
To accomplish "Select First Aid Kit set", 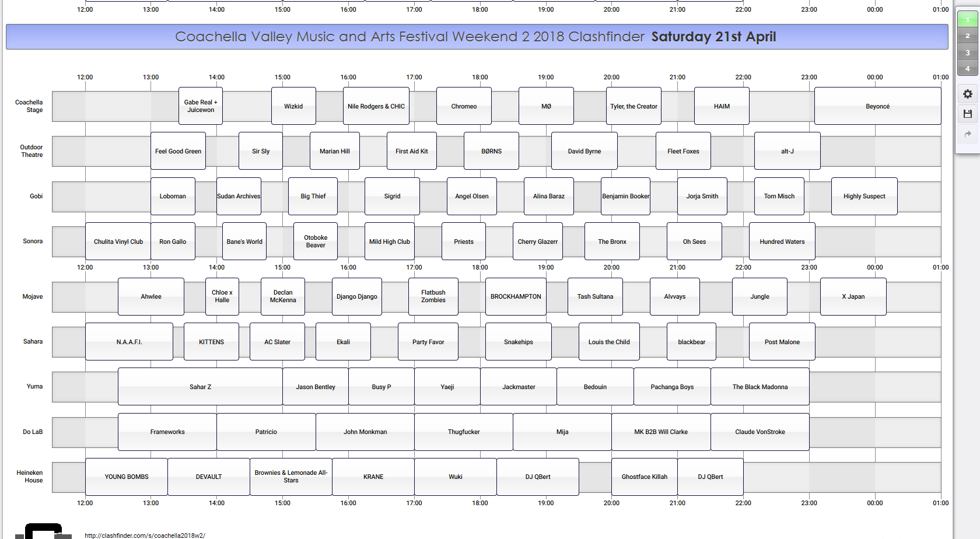I will pyautogui.click(x=412, y=151).
